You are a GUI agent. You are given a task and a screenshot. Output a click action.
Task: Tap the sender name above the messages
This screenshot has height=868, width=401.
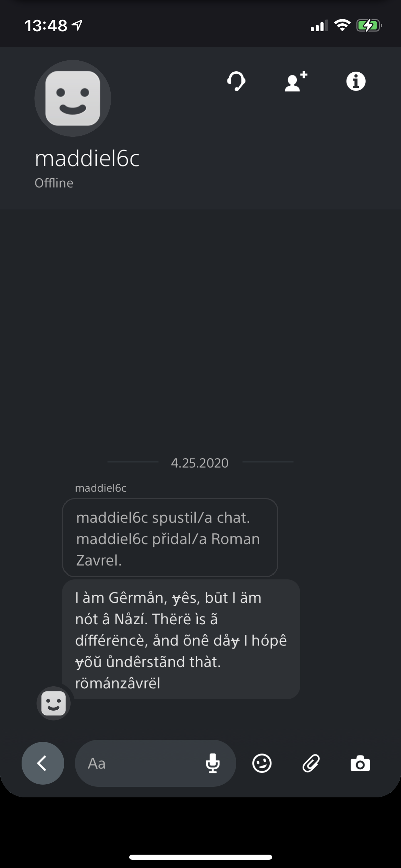pos(101,488)
